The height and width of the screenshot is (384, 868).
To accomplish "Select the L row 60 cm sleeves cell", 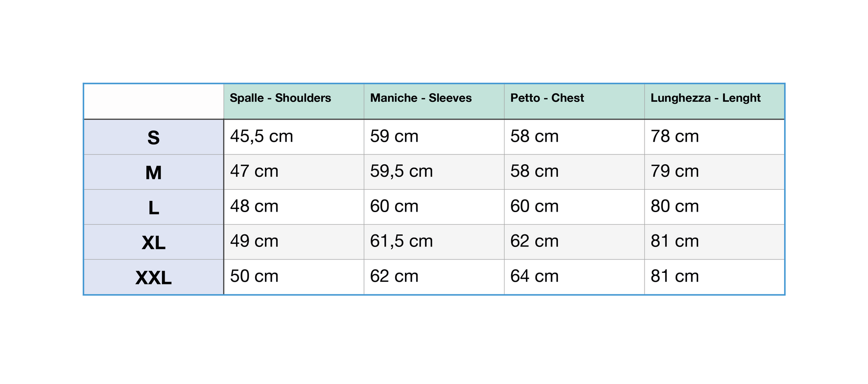I will coord(394,207).
